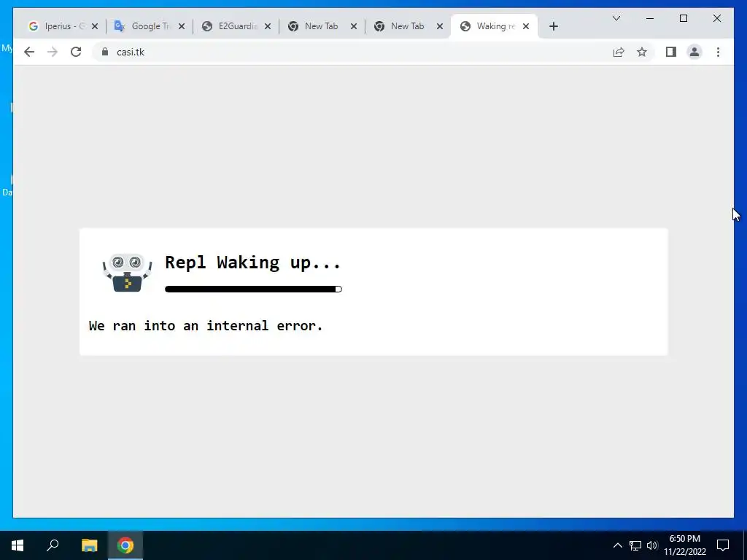Close the second New Tab
Screen dimensions: 747x560
(x=440, y=26)
